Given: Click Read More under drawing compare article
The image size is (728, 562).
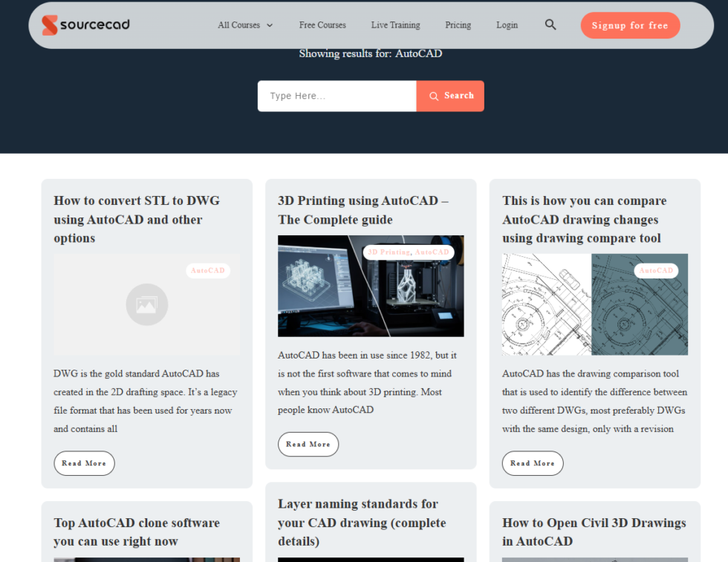Looking at the screenshot, I should point(533,463).
